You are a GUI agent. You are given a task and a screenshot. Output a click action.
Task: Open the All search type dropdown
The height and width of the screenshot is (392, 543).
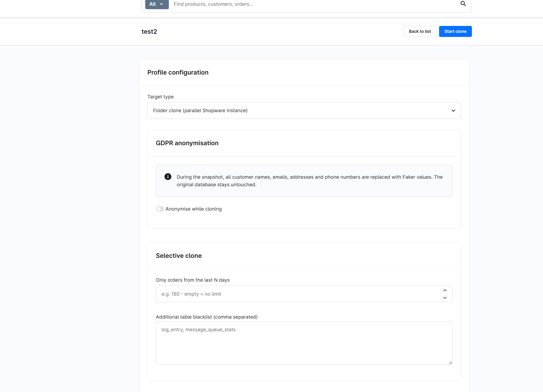coord(157,4)
